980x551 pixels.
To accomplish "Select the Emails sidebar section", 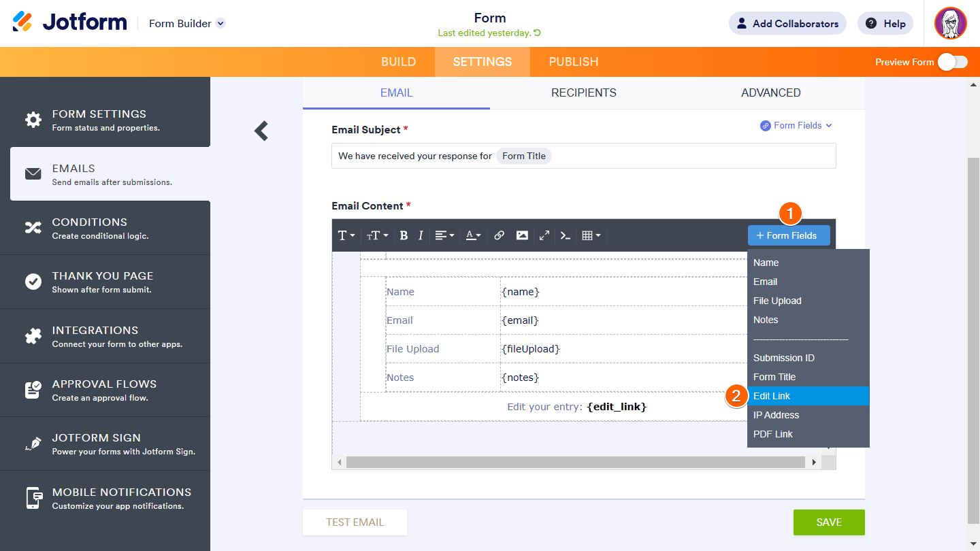I will (110, 174).
